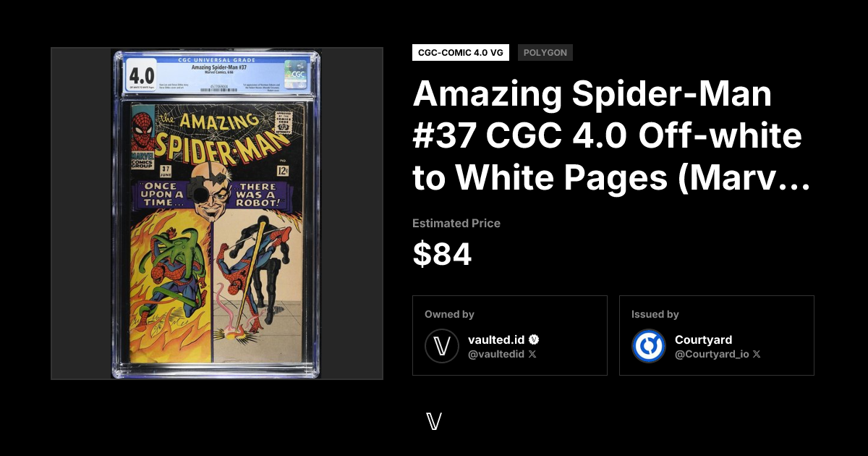Open the Issued by card
Image resolution: width=868 pixels, height=456 pixels.
[717, 335]
